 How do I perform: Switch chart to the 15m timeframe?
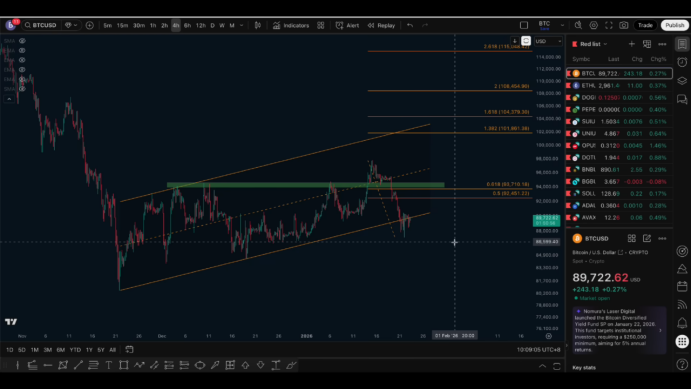122,26
